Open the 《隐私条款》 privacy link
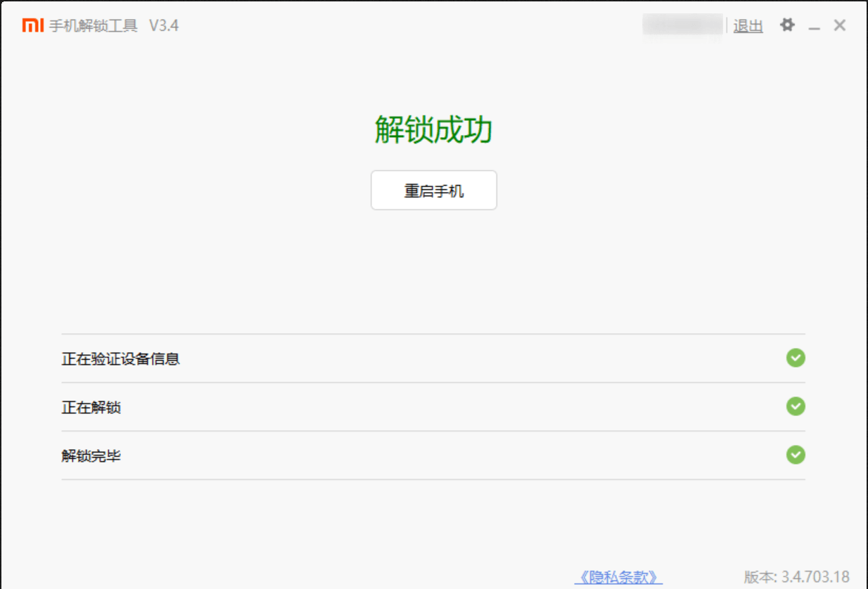The height and width of the screenshot is (589, 868). pos(618,577)
